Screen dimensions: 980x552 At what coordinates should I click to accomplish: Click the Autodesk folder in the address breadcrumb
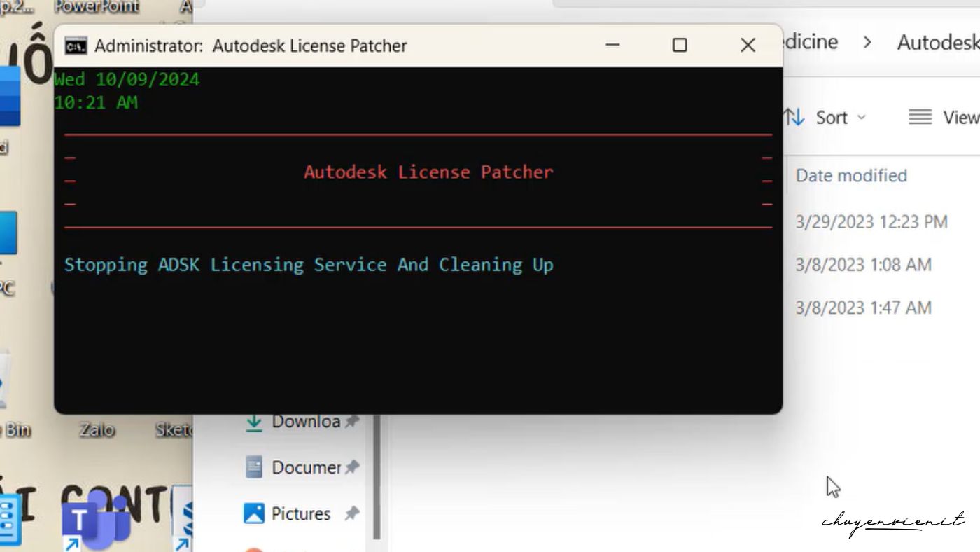(939, 42)
